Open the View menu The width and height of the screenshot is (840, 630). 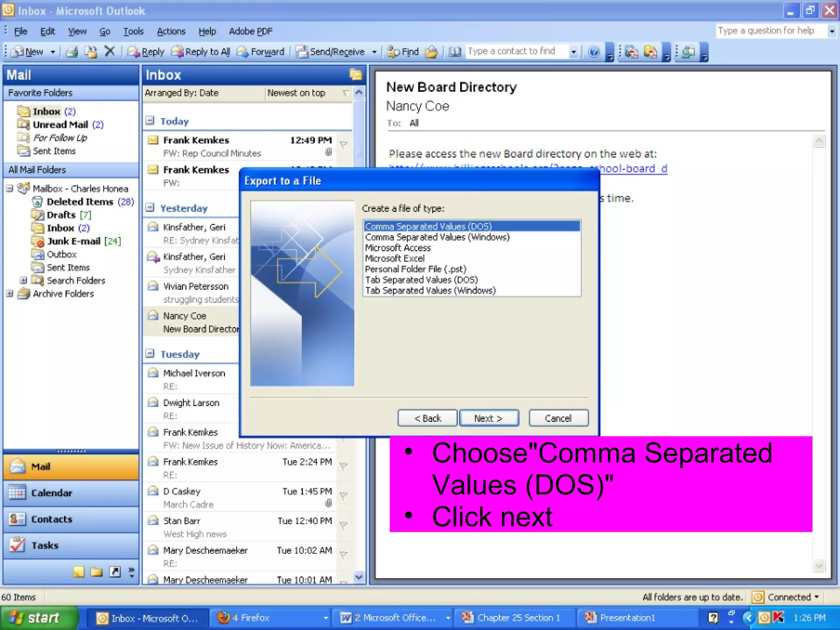point(77,31)
